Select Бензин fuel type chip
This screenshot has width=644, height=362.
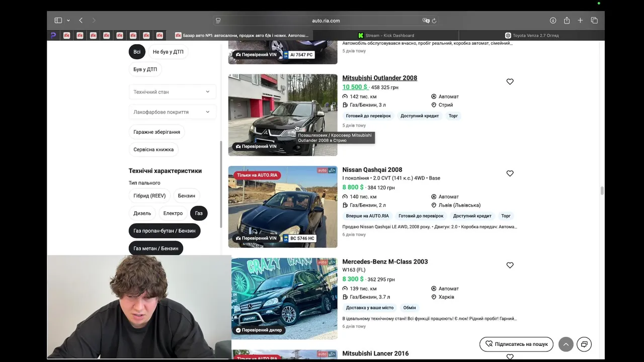pos(187,196)
